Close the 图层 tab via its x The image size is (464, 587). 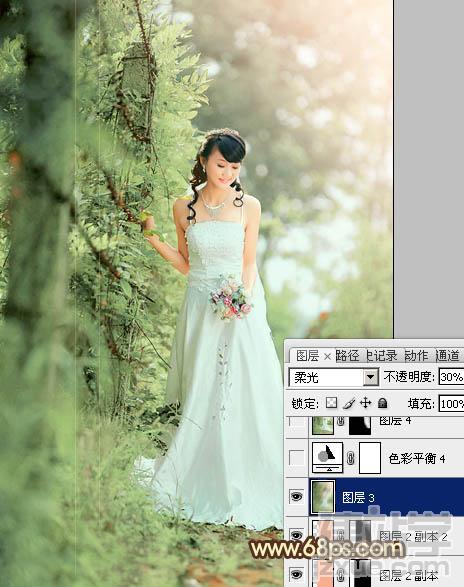[x=327, y=356]
